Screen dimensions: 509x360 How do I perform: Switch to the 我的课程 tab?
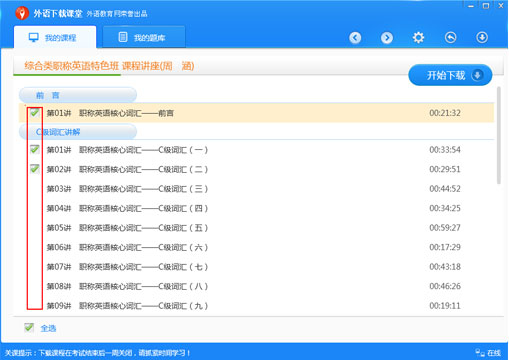tap(55, 37)
